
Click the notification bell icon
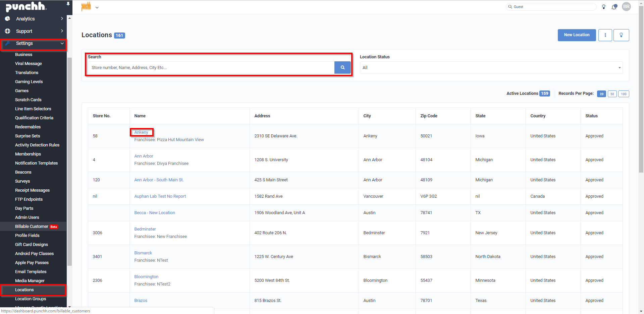click(614, 7)
